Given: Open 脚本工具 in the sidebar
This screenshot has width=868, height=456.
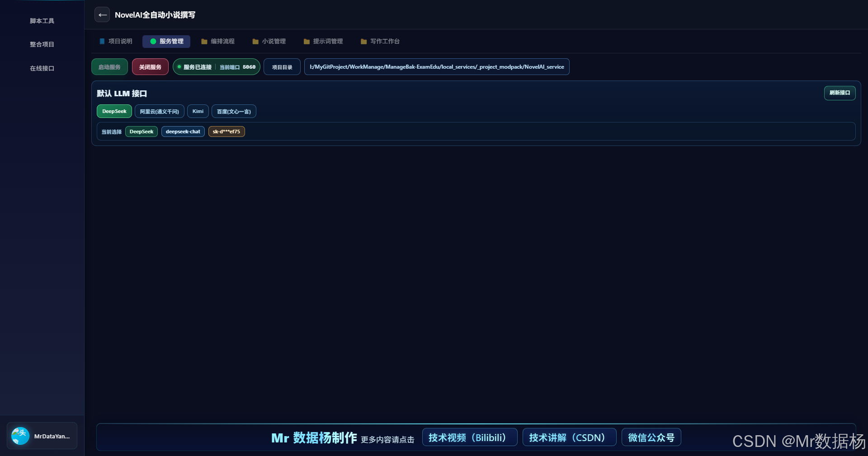Looking at the screenshot, I should click(42, 21).
